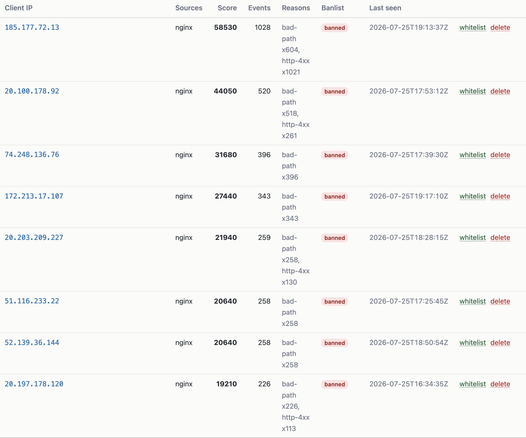
Task: Click the Reasons column header
Action: tap(296, 8)
